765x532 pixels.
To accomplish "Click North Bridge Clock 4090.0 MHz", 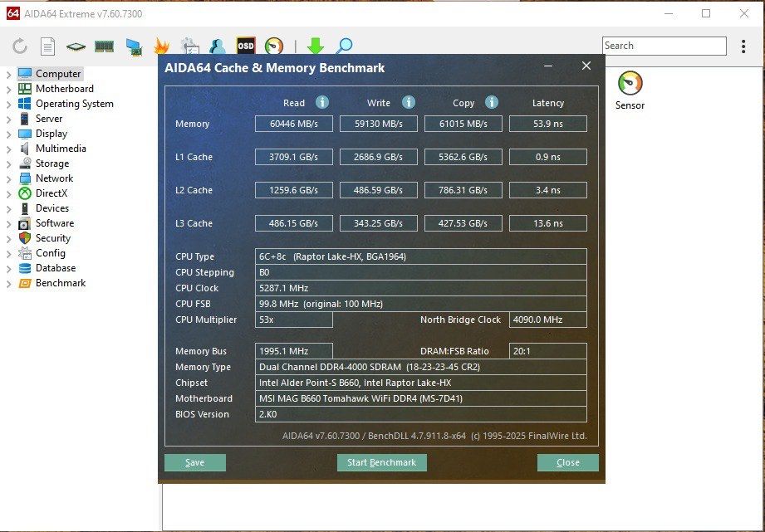I will coord(548,320).
